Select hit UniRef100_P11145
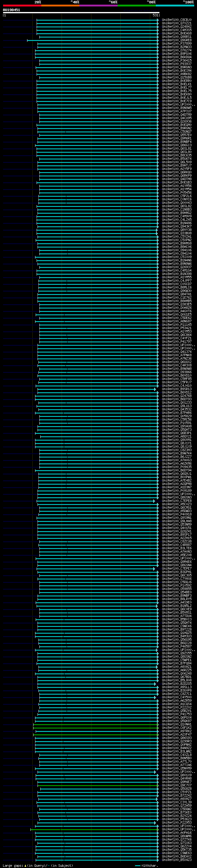 [x=176, y=325]
